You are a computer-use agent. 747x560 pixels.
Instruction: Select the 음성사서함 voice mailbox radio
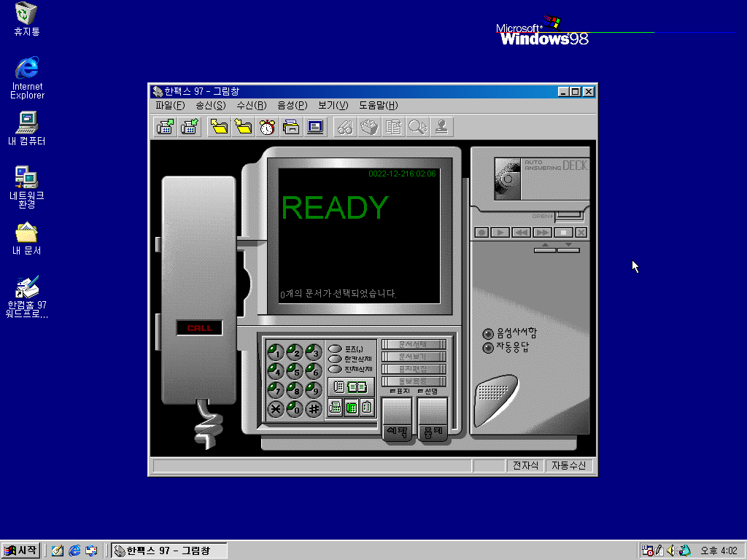click(488, 333)
